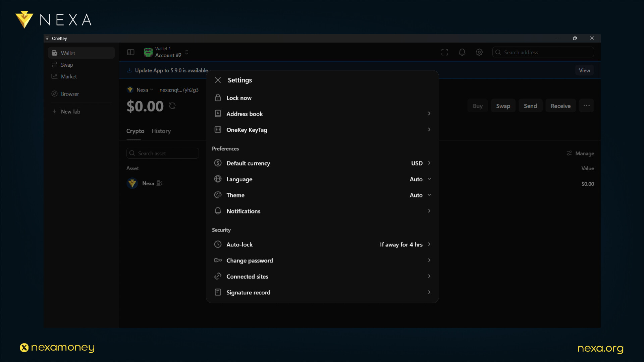The height and width of the screenshot is (362, 644).
Task: Open the more options ellipsis button
Action: tap(586, 106)
